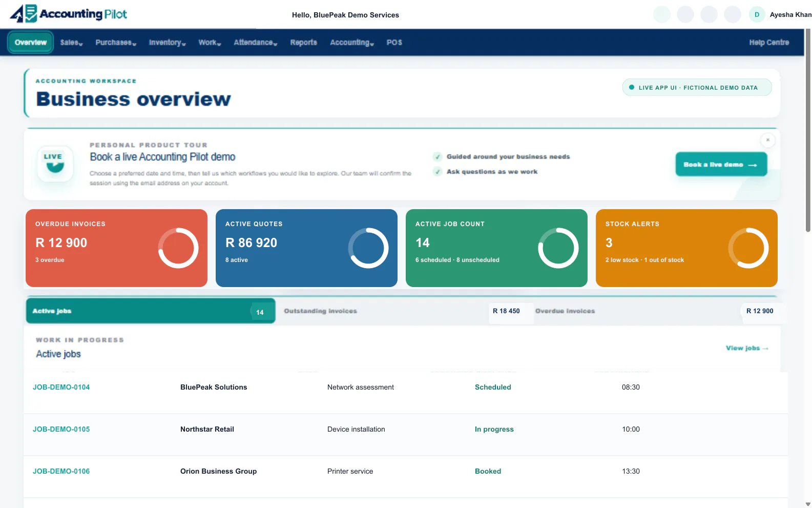Open the Active Quotes card
The height and width of the screenshot is (508, 812).
(x=306, y=248)
